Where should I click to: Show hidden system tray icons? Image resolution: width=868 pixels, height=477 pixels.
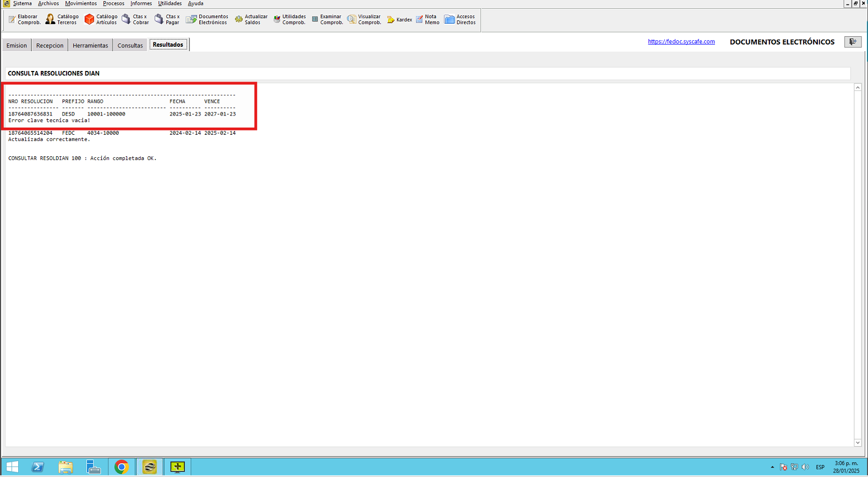pyautogui.click(x=772, y=467)
